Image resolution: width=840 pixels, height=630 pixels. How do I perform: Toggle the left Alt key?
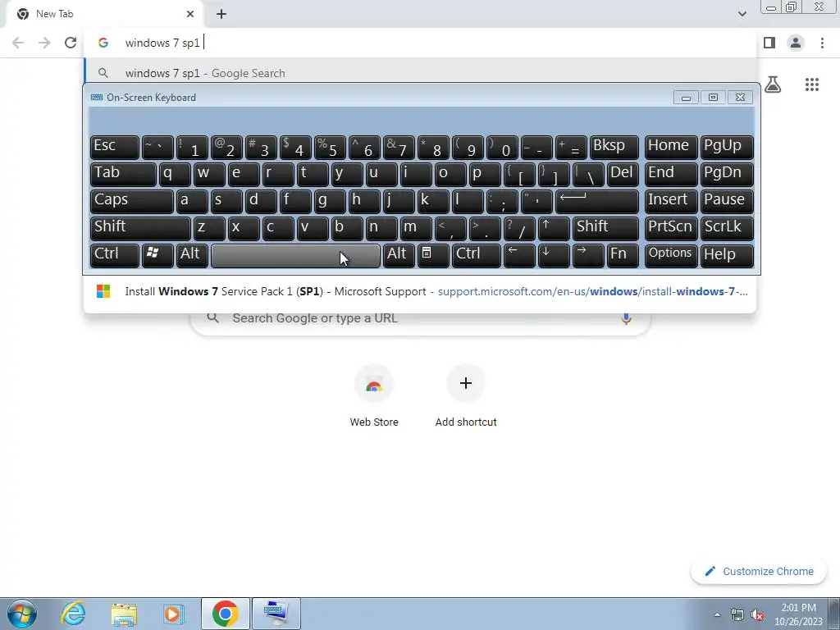[192, 255]
